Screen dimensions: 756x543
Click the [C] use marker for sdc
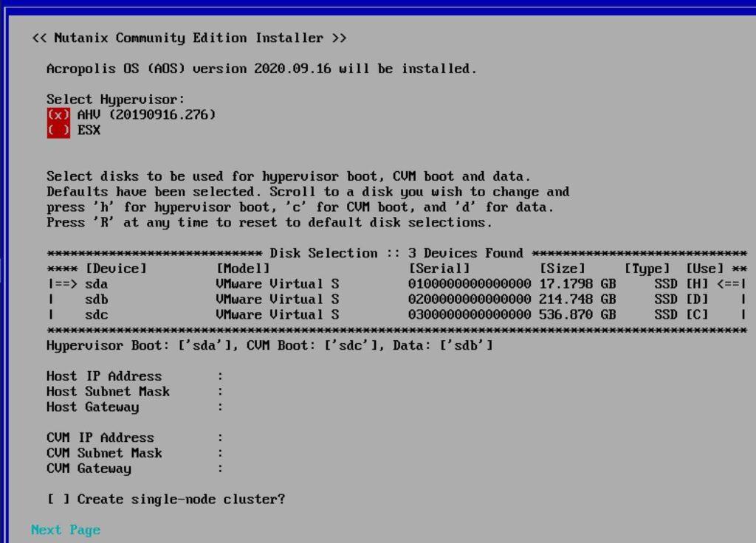(x=697, y=315)
